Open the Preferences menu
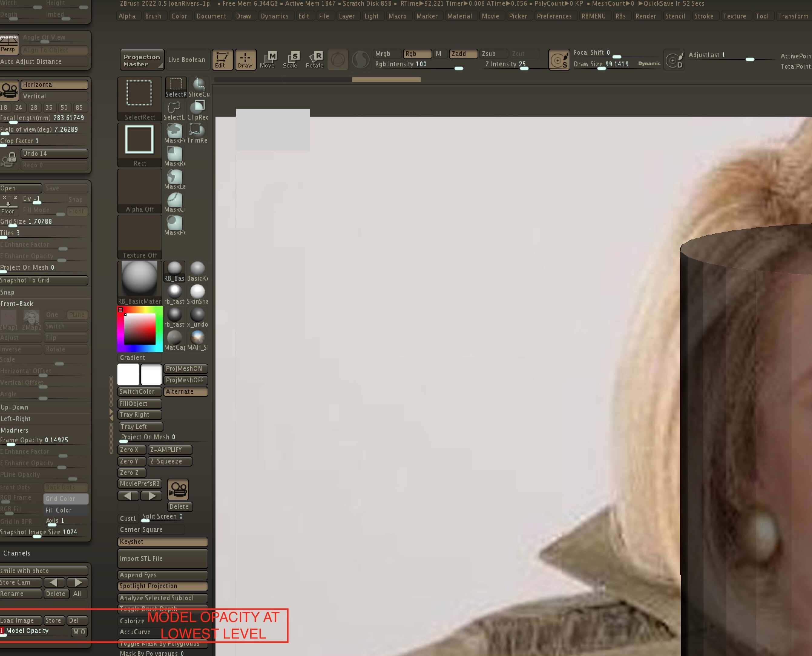Screen dimensions: 812x656 [554, 16]
